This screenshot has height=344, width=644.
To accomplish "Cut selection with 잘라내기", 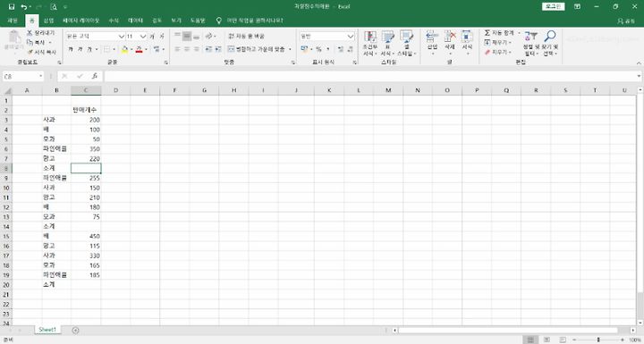I will (x=40, y=32).
